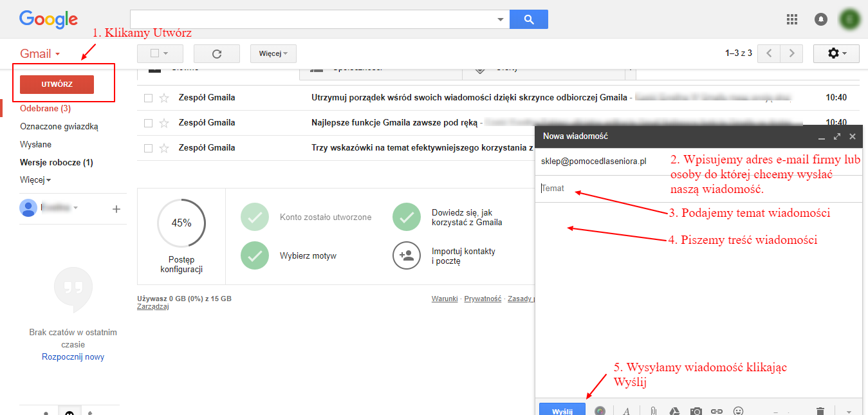
Task: Open the Gmail dropdown menu
Action: (41, 53)
